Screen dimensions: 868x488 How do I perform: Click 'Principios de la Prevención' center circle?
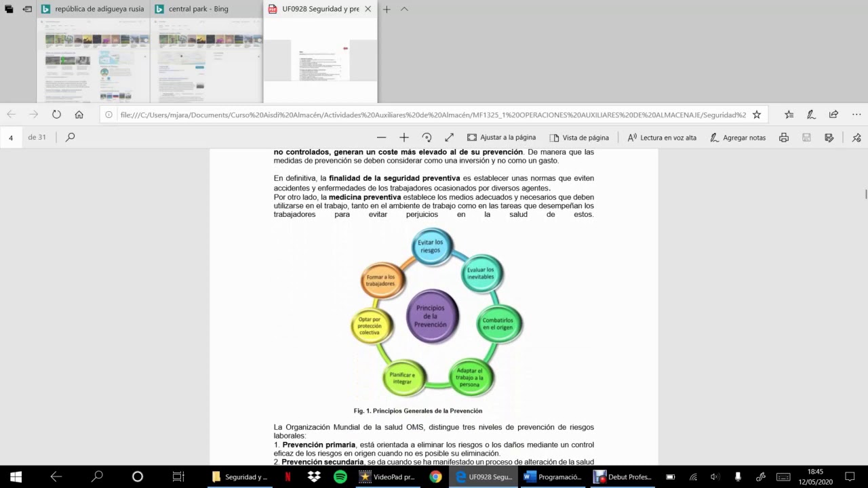432,316
